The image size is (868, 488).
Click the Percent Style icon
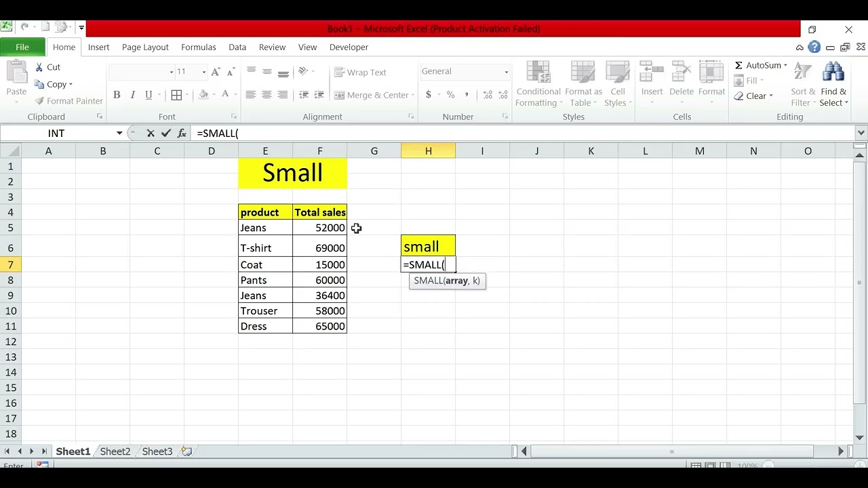point(450,95)
